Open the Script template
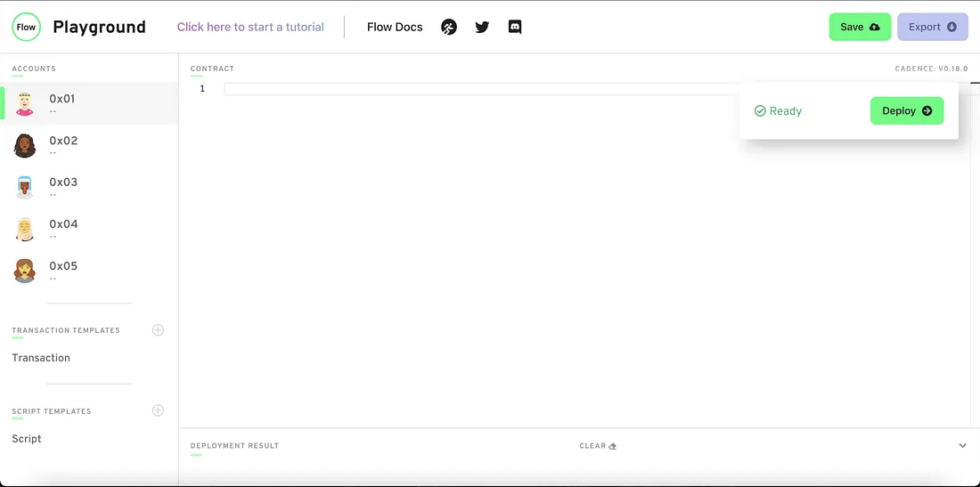Image resolution: width=980 pixels, height=487 pixels. [x=27, y=439]
